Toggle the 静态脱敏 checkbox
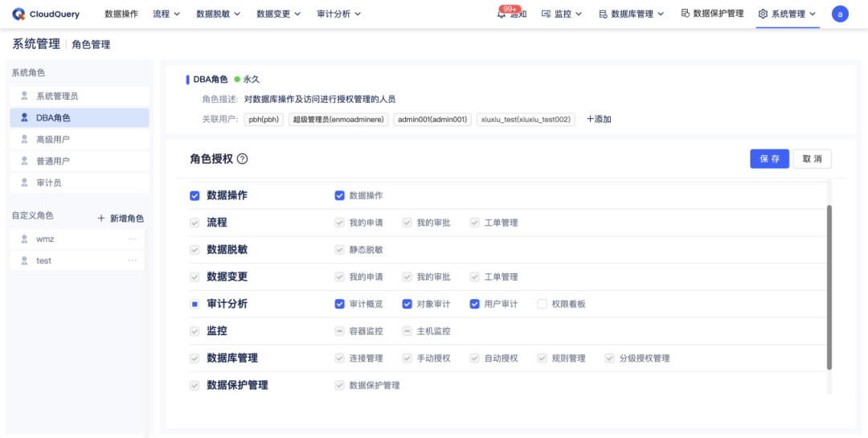The image size is (868, 438). coord(339,250)
